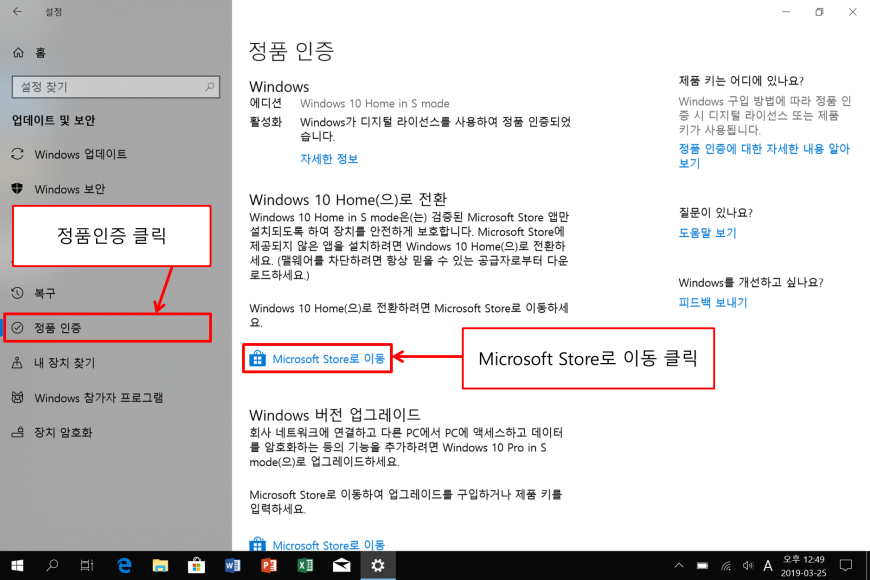870x580 pixels.
Task: Click the magnifier icon in settings search
Action: coord(209,87)
